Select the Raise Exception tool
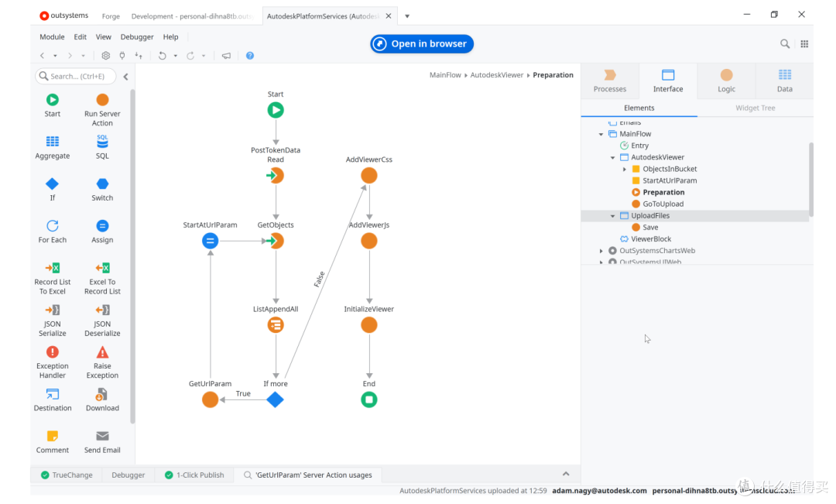Screen dimensions: 836x504 tap(102, 362)
